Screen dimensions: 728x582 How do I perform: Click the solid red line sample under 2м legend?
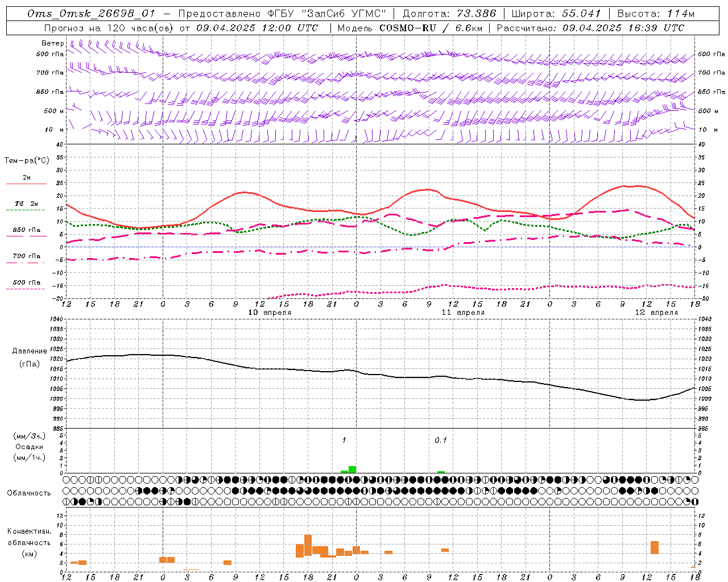tap(27, 184)
